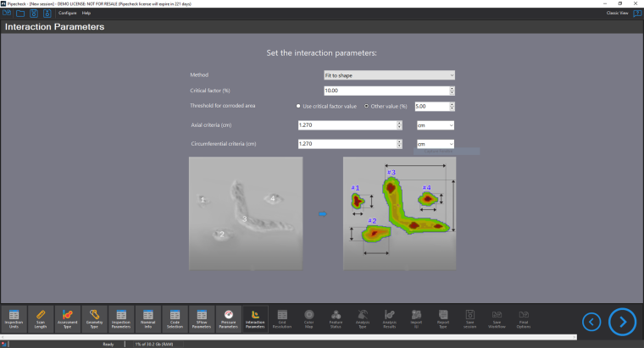Select Use critical factor value option

click(x=298, y=107)
